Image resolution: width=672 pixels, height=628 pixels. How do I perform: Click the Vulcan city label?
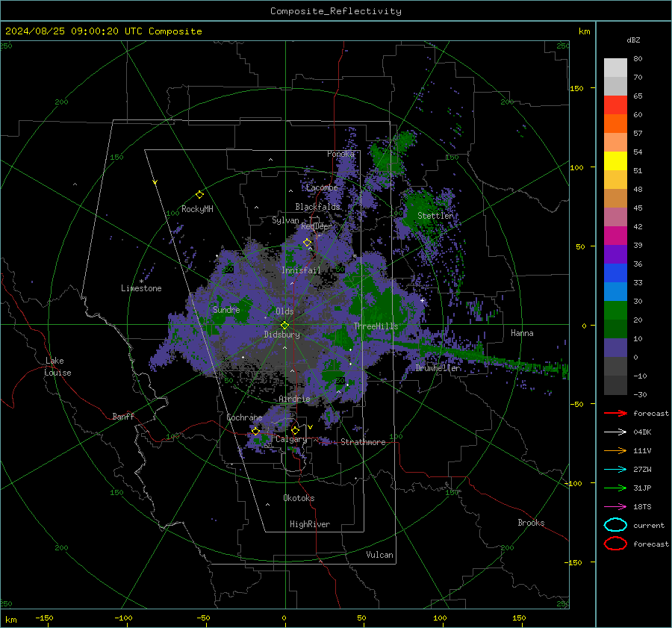click(380, 555)
